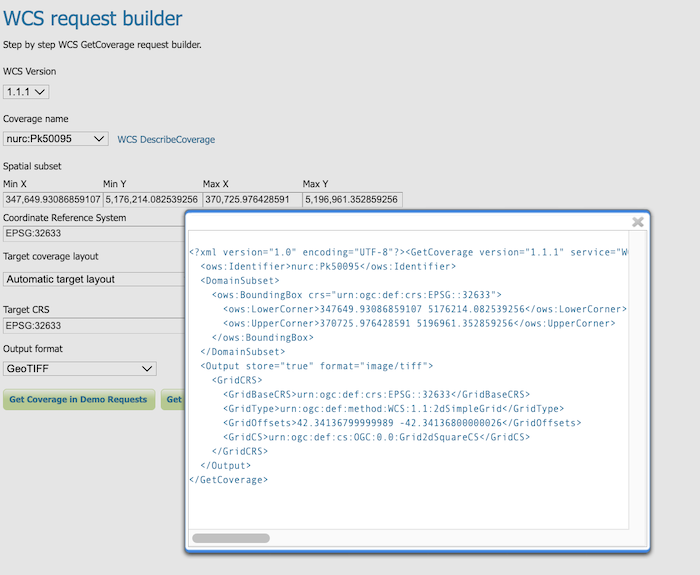Expand the Coverage name selector

click(56, 139)
